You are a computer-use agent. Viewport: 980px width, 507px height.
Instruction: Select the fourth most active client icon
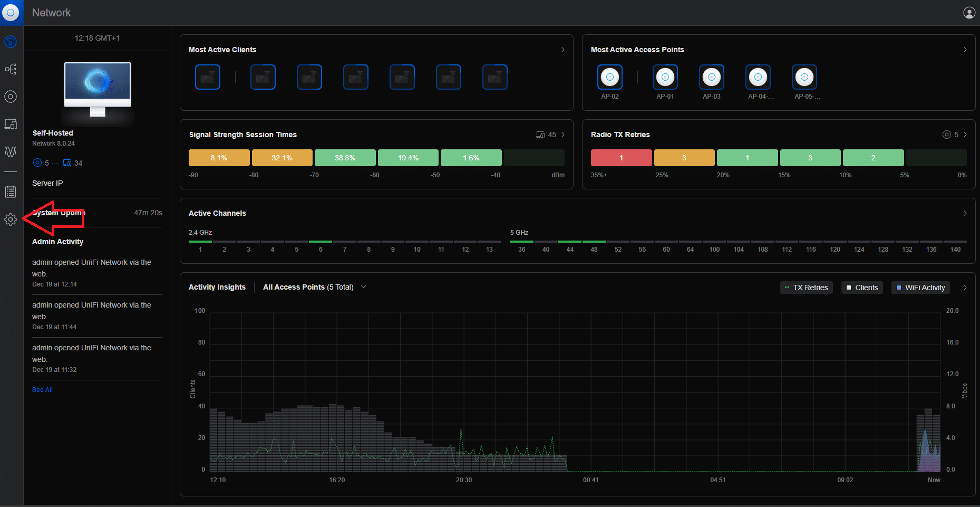click(x=356, y=77)
